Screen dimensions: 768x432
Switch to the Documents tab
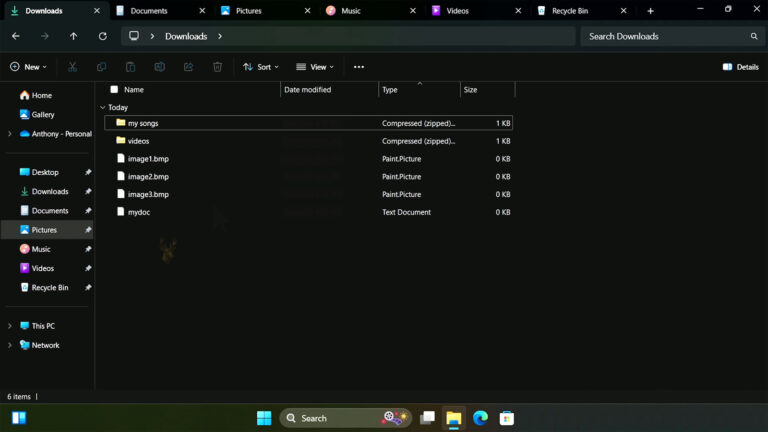tap(149, 11)
